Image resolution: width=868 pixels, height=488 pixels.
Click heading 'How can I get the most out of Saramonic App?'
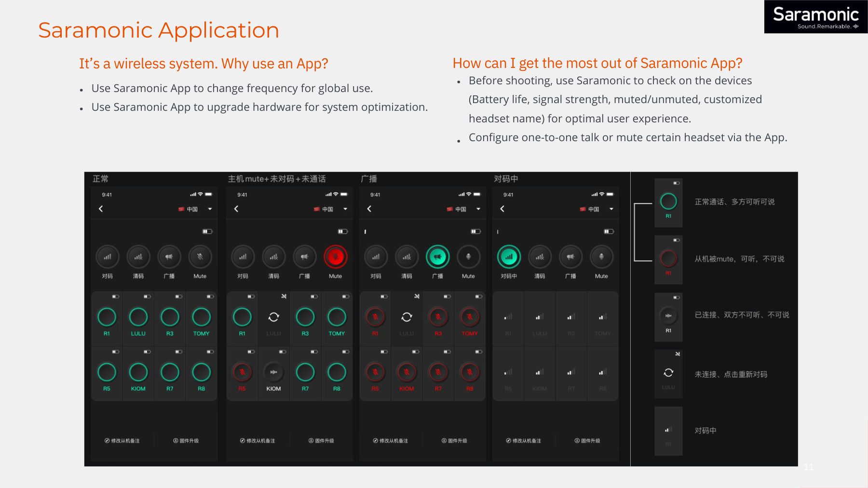click(x=597, y=63)
